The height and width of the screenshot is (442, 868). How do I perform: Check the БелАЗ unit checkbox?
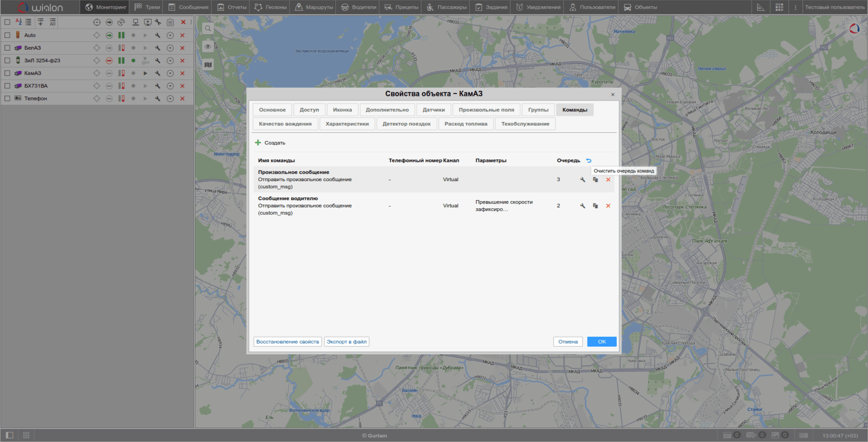(x=7, y=48)
